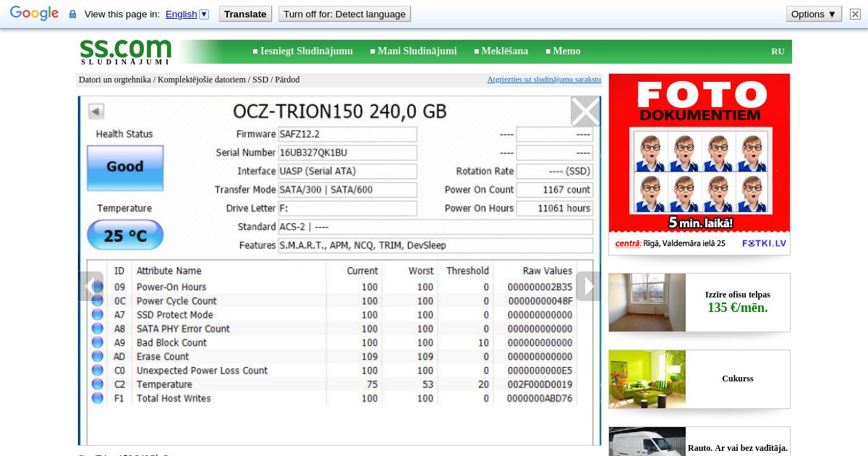Image resolution: width=868 pixels, height=456 pixels.
Task: Open the English language dropdown
Action: [187, 14]
